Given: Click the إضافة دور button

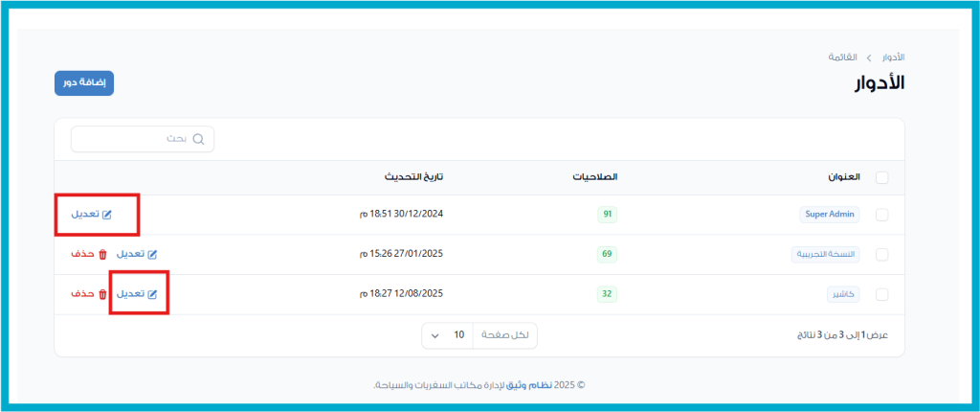Looking at the screenshot, I should click(x=84, y=83).
